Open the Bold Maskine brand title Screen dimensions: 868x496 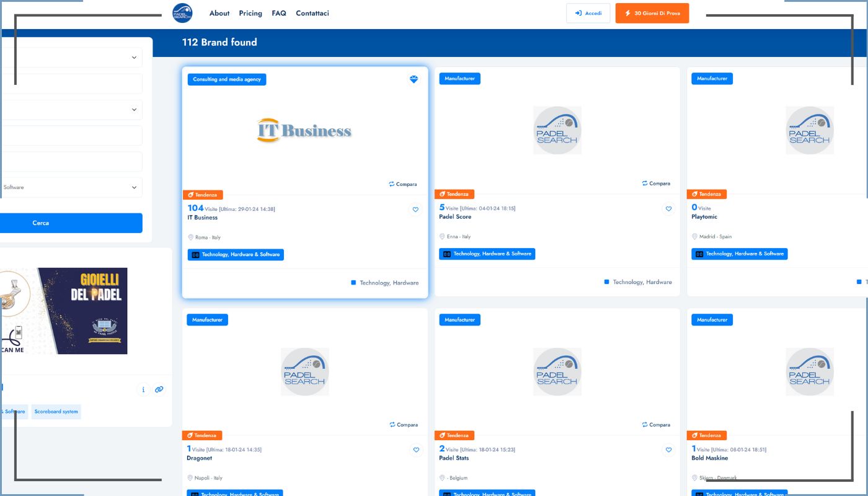point(710,458)
